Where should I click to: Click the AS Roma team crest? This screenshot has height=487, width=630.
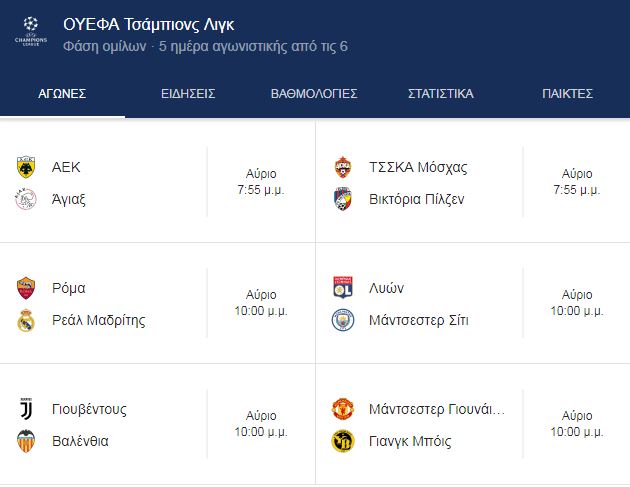pos(26,288)
